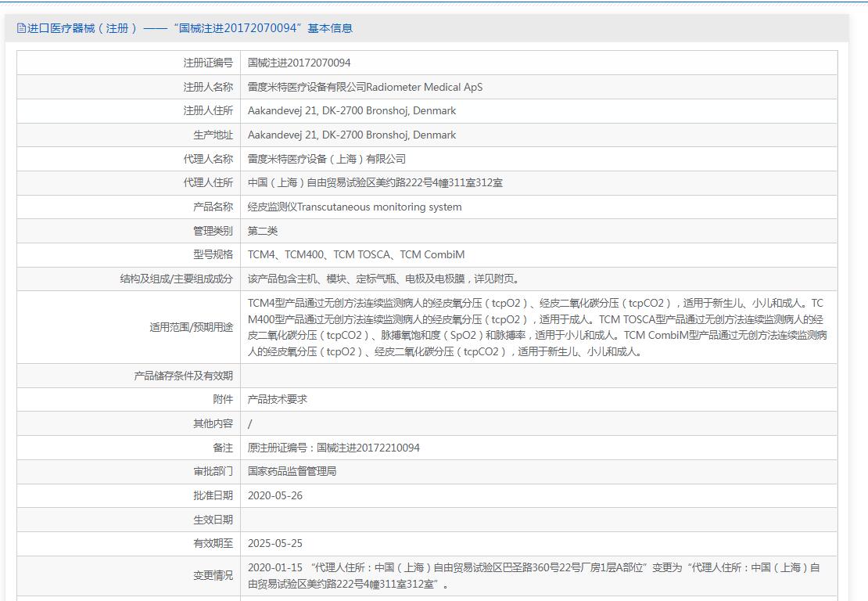Click the 结构及组成 description text

383,279
